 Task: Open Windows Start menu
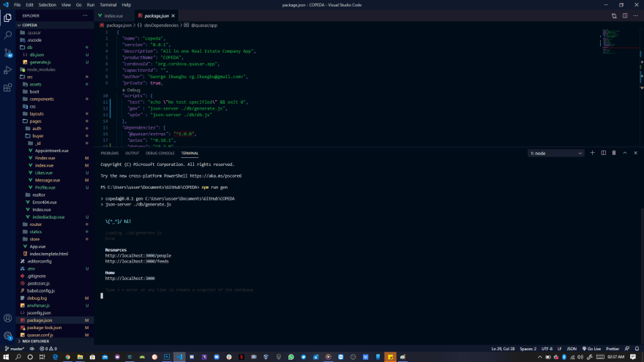6,357
